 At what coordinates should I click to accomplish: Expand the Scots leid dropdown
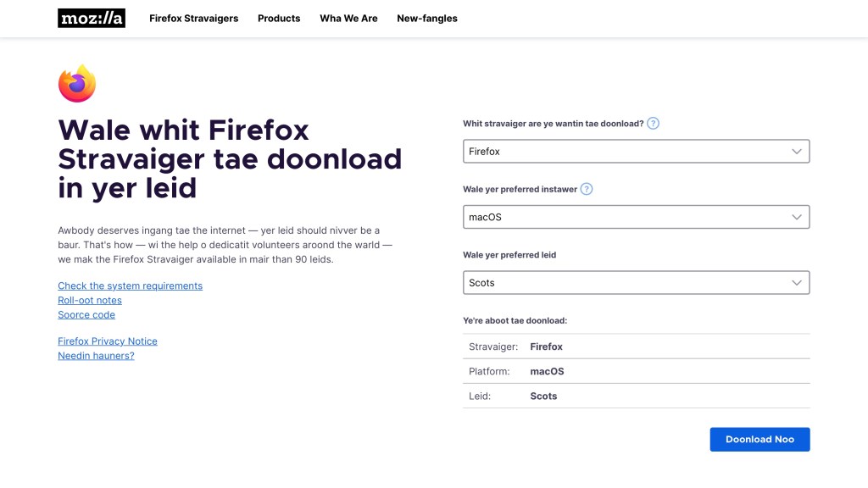click(636, 283)
